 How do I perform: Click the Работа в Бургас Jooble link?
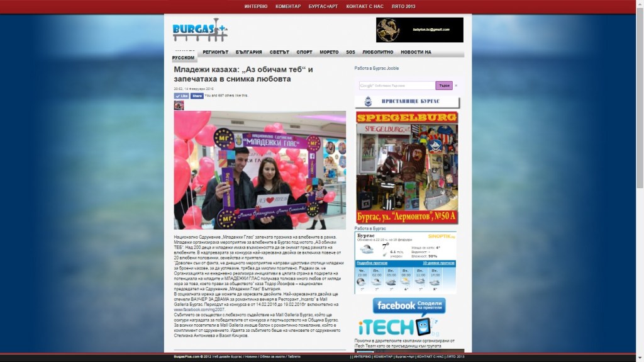tap(376, 68)
